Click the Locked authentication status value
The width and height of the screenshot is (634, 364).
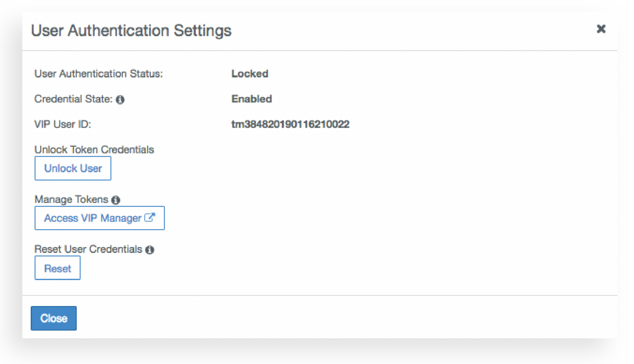click(x=250, y=74)
